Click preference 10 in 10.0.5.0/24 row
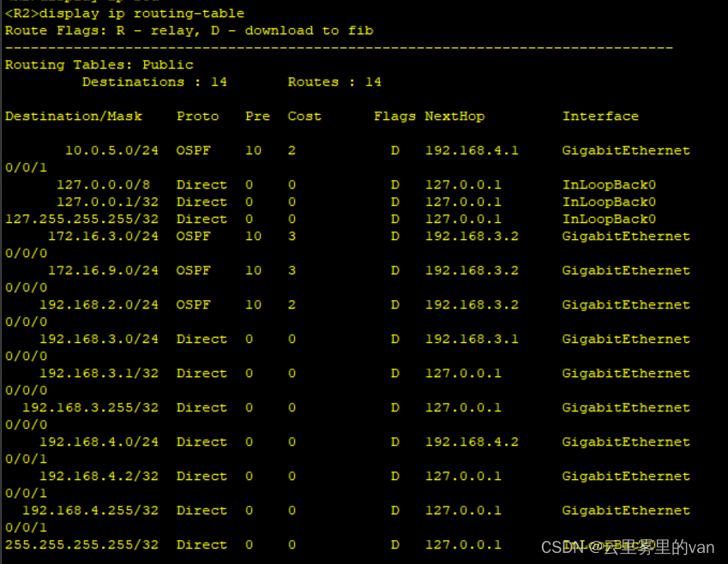The width and height of the screenshot is (728, 564). click(253, 150)
